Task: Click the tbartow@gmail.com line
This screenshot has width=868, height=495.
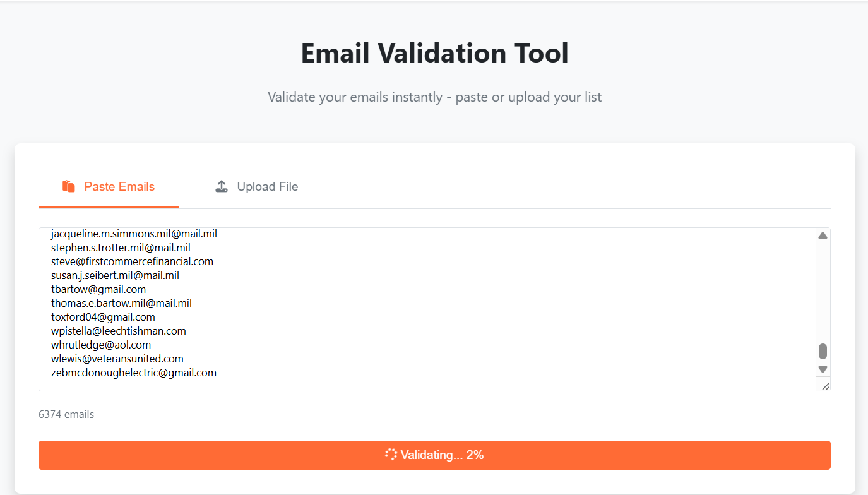Action: (98, 289)
